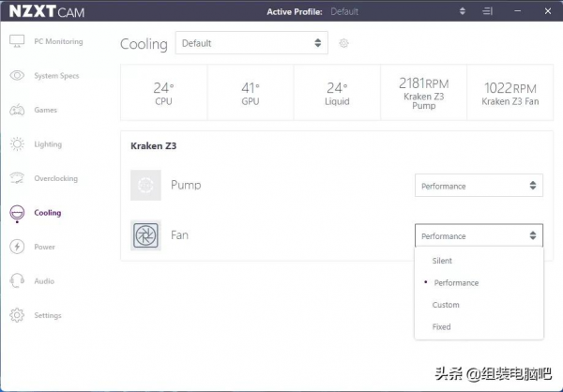Click the PC Monitoring monitor icon
Viewport: 563px width, 392px height.
pos(17,42)
